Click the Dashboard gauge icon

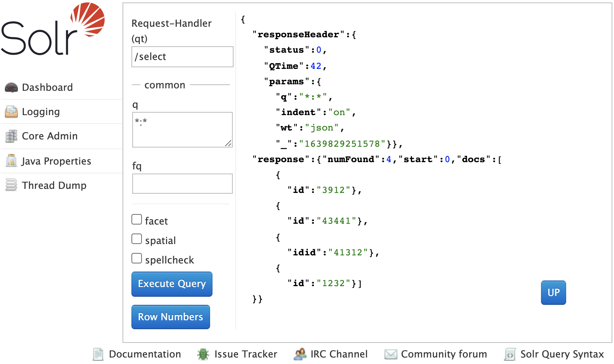coord(11,87)
